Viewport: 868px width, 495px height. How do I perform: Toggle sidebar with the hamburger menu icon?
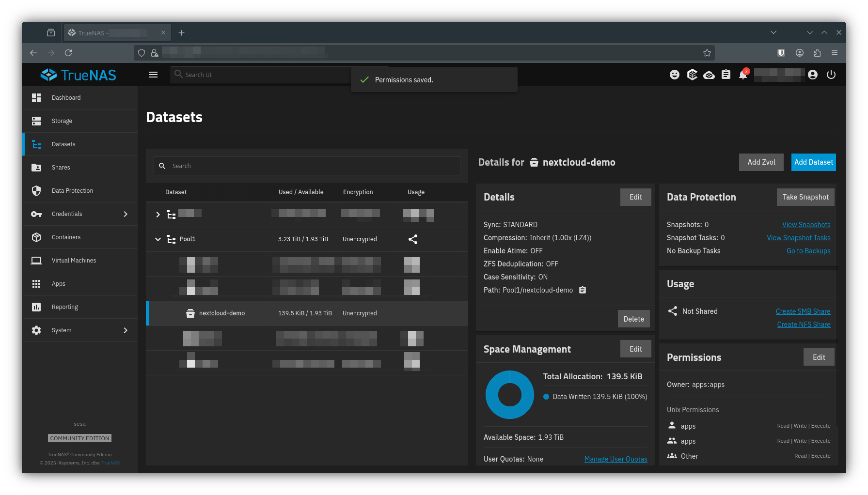point(153,75)
